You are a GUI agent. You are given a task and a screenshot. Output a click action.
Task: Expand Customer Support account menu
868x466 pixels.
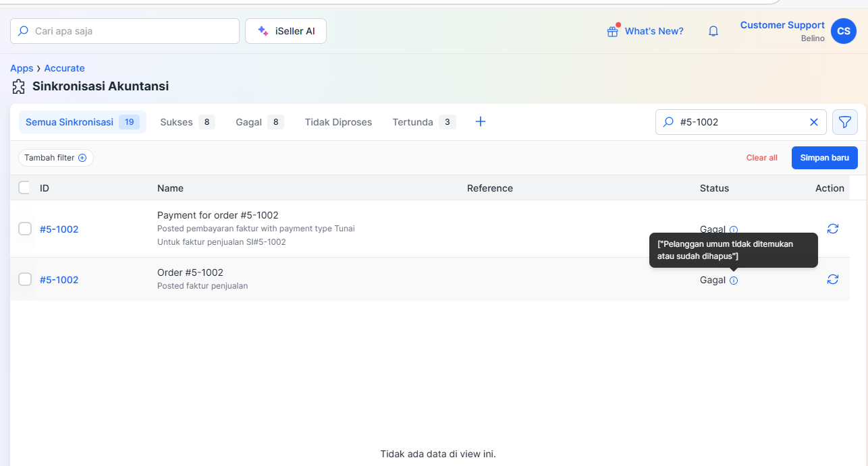782,31
